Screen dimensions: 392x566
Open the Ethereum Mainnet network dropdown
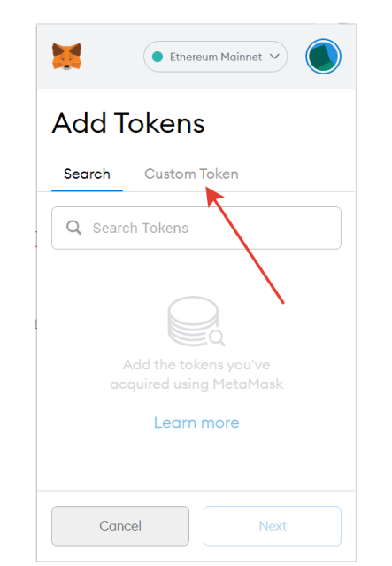pyautogui.click(x=215, y=57)
